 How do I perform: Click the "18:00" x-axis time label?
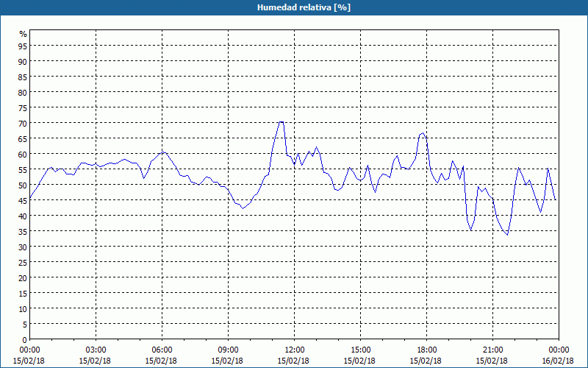pyautogui.click(x=427, y=350)
